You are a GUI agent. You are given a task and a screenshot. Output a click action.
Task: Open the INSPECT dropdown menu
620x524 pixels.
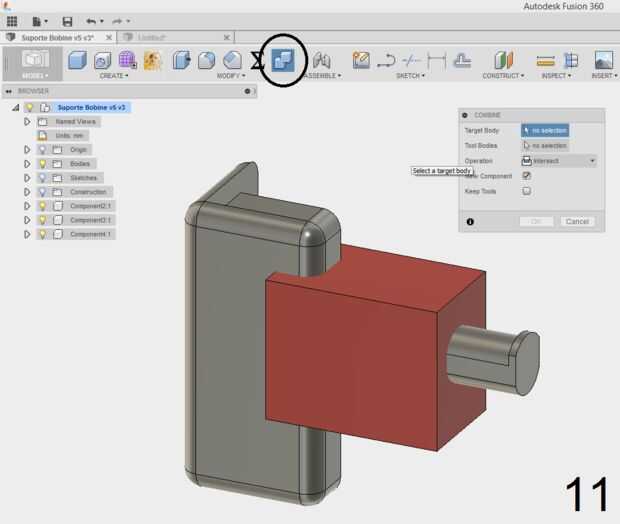click(556, 76)
